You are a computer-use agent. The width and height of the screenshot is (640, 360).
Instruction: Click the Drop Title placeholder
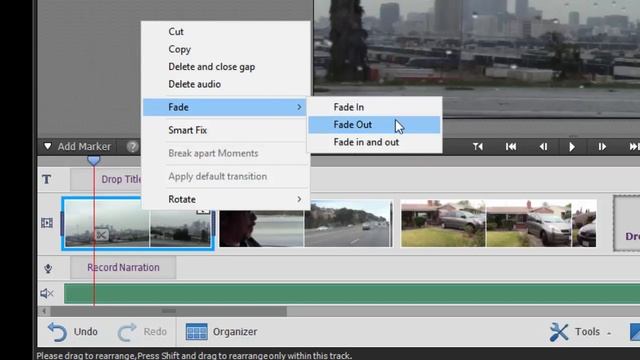(107, 179)
